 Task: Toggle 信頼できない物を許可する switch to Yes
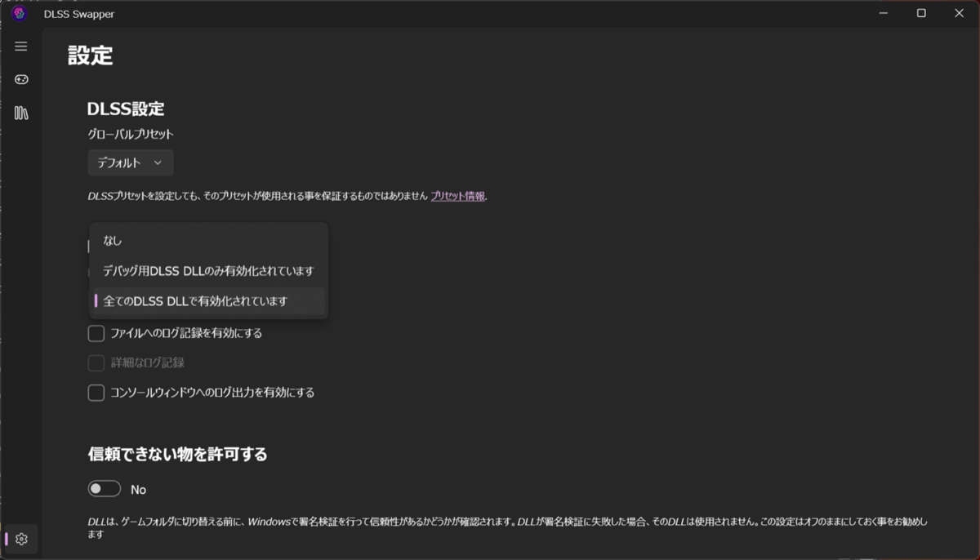click(x=104, y=488)
